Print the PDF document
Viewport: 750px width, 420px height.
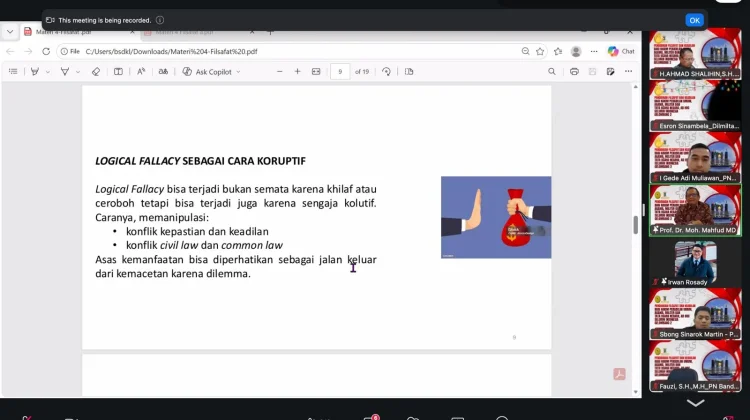[574, 71]
